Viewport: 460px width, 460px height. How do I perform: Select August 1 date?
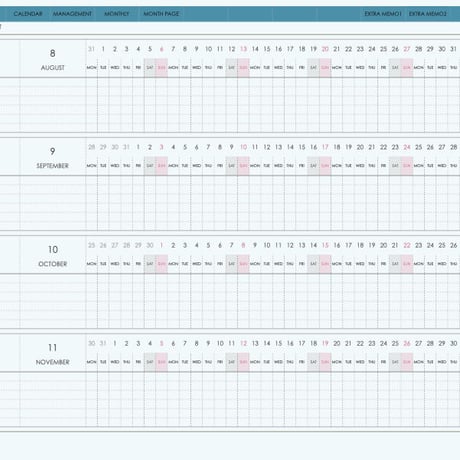pos(103,49)
